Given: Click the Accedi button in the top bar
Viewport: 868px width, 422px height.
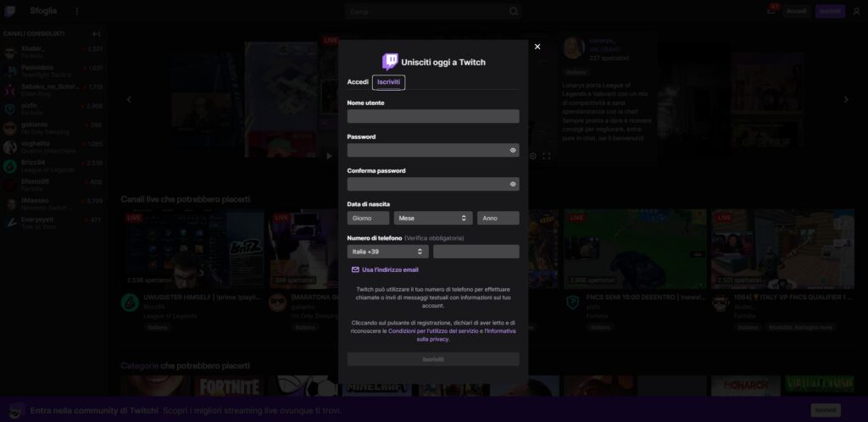Looking at the screenshot, I should click(796, 11).
